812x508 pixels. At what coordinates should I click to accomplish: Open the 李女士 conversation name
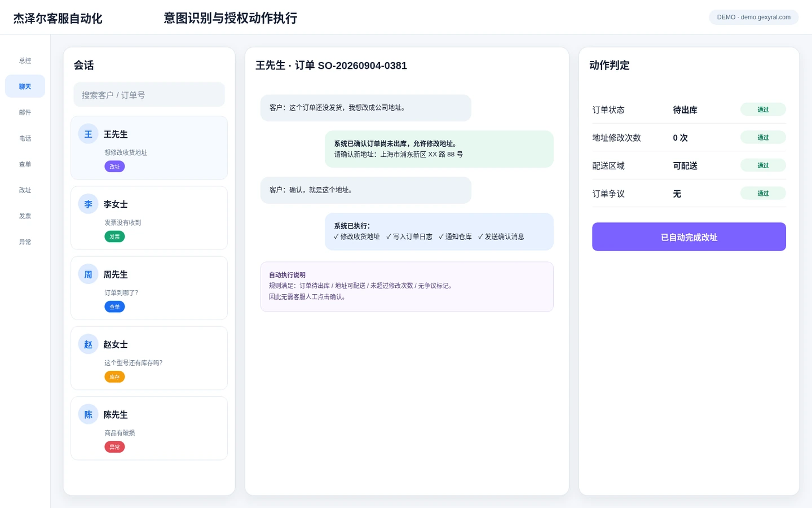[x=116, y=204]
